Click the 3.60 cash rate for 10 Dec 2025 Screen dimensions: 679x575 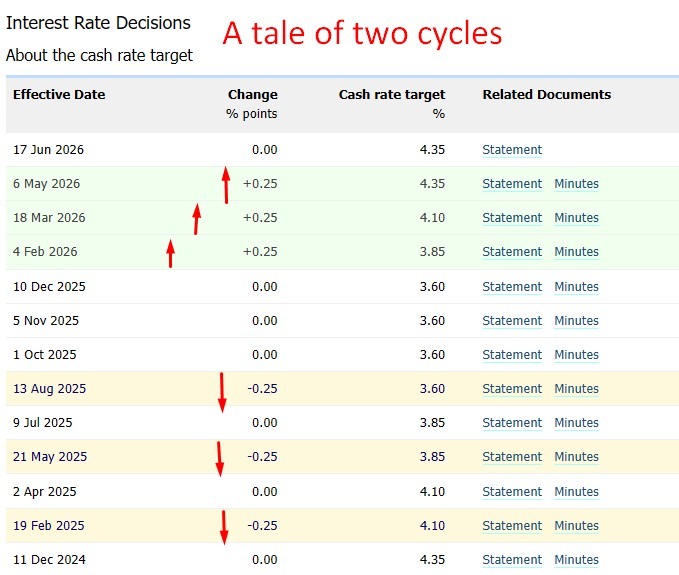(x=432, y=287)
